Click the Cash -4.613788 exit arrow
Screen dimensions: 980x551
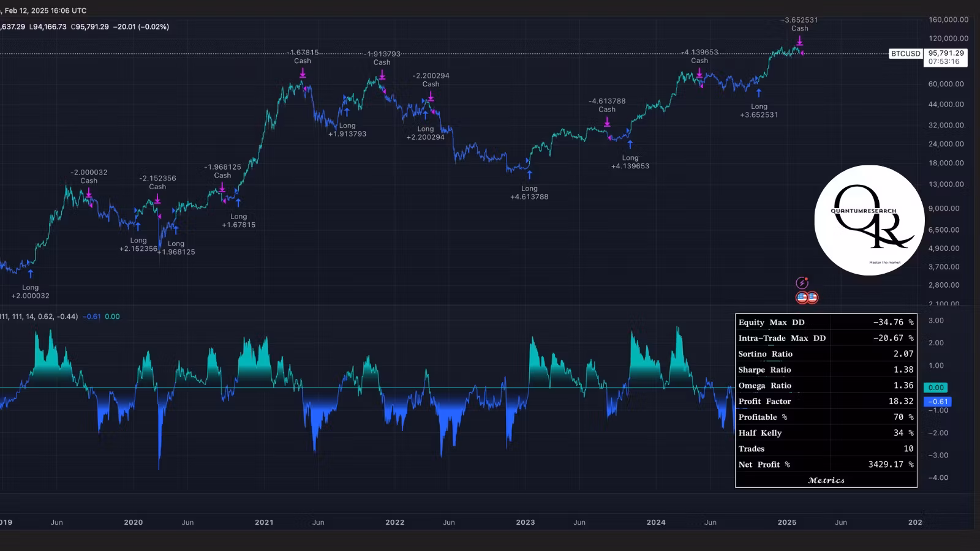coord(607,122)
